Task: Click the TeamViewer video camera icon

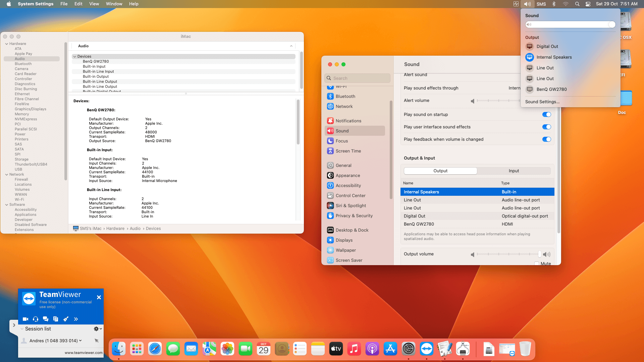Action: (x=25, y=319)
